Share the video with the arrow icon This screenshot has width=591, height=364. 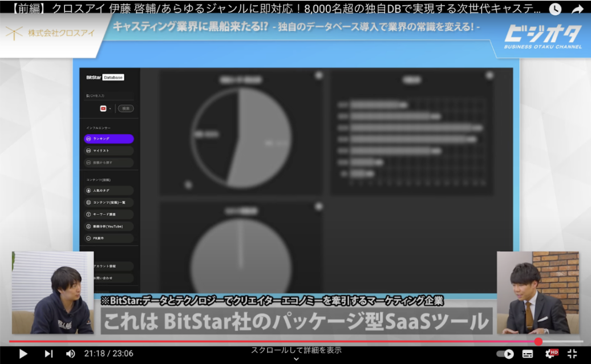click(x=577, y=9)
